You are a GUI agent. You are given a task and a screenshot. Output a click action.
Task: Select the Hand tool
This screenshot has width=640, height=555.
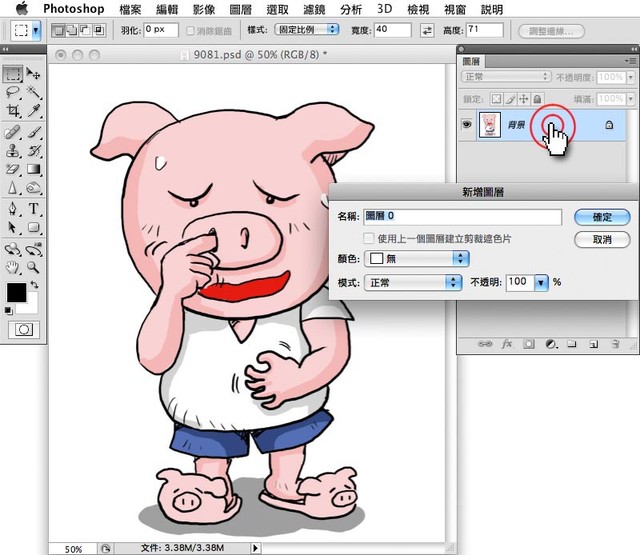coord(12,267)
